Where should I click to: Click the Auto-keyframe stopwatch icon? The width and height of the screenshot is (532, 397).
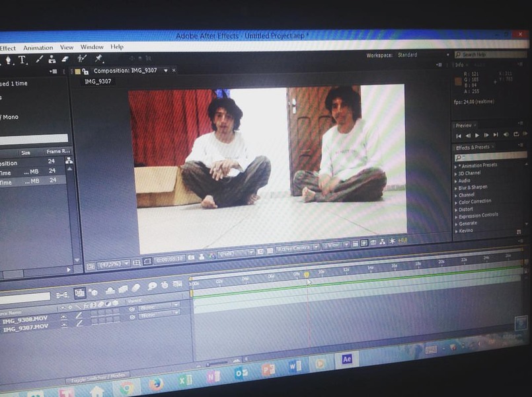click(x=165, y=285)
